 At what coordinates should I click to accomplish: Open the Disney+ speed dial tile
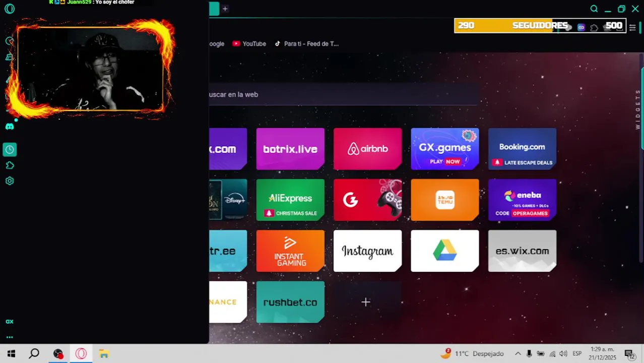pyautogui.click(x=228, y=200)
